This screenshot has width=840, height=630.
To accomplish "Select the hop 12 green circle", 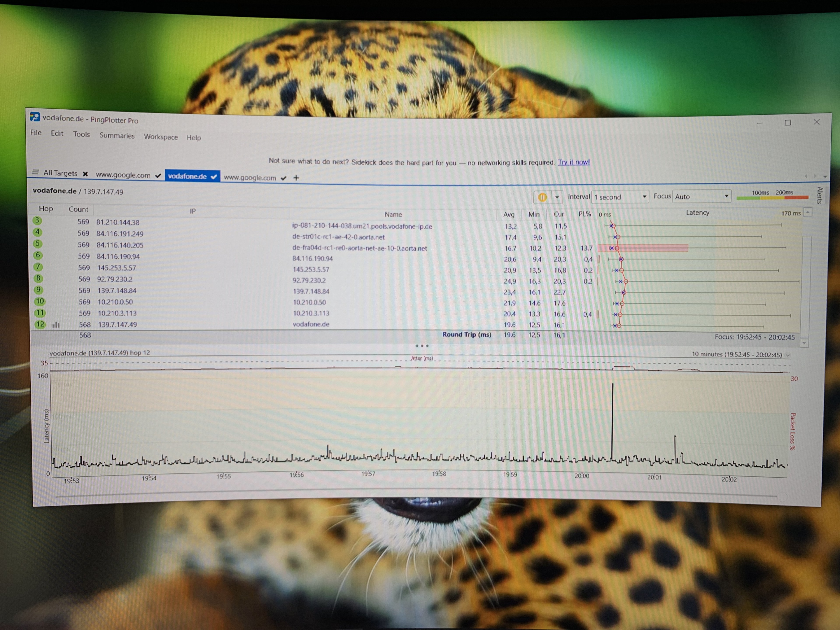I will pos(40,324).
